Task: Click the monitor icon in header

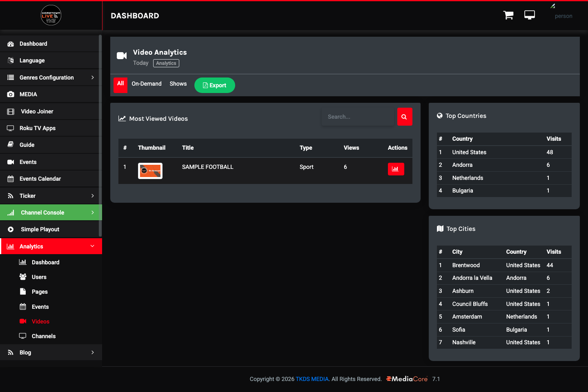Action: [x=530, y=15]
